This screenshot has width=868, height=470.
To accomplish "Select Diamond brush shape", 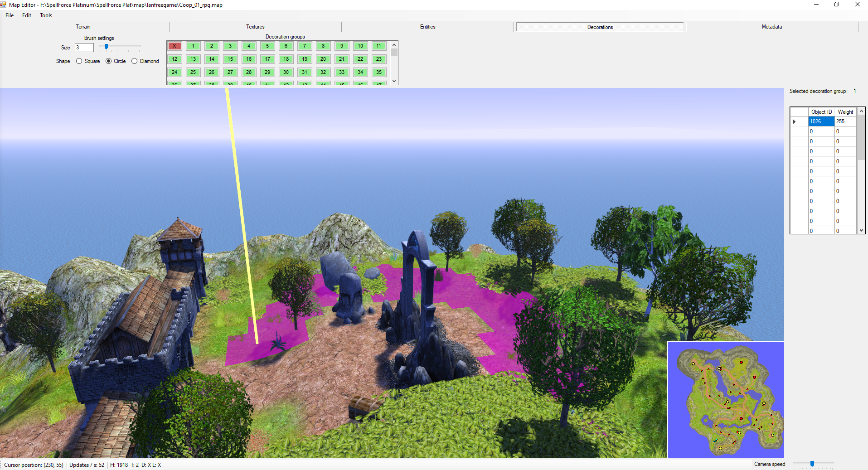I will pyautogui.click(x=145, y=61).
